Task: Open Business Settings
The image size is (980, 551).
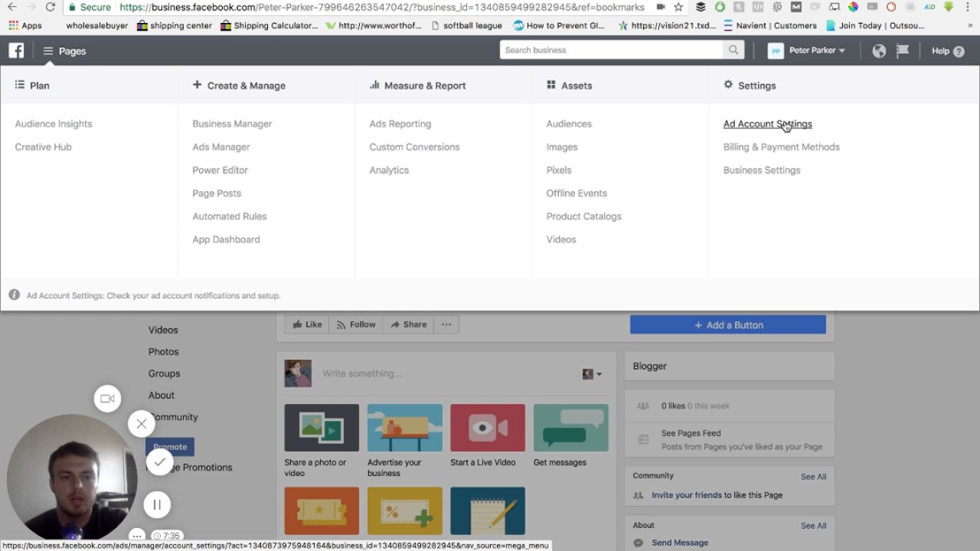Action: click(x=762, y=170)
